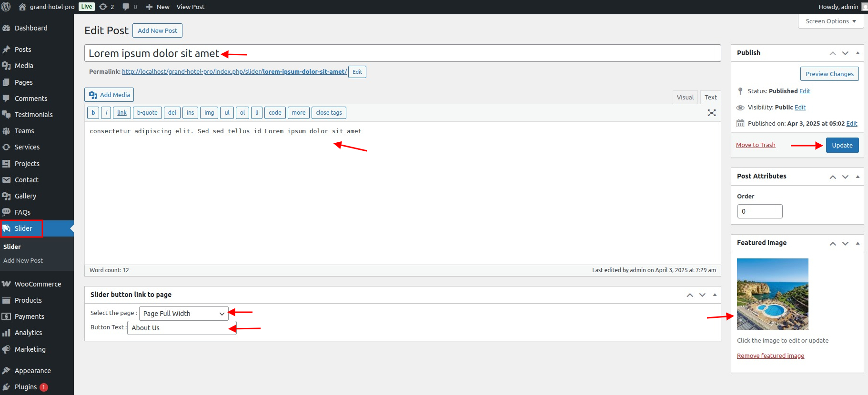
Task: Expand the Screen Options dropdown
Action: click(x=830, y=21)
